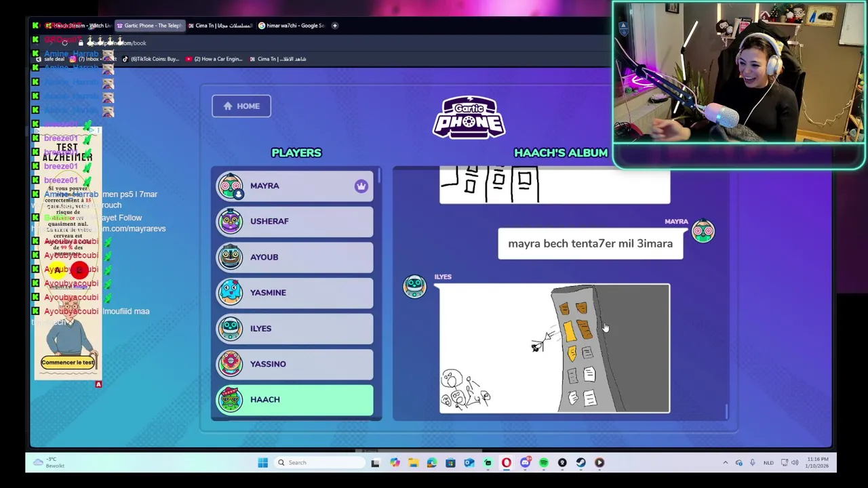Select player YASSINO in the players list
This screenshot has height=488, width=868.
294,363
